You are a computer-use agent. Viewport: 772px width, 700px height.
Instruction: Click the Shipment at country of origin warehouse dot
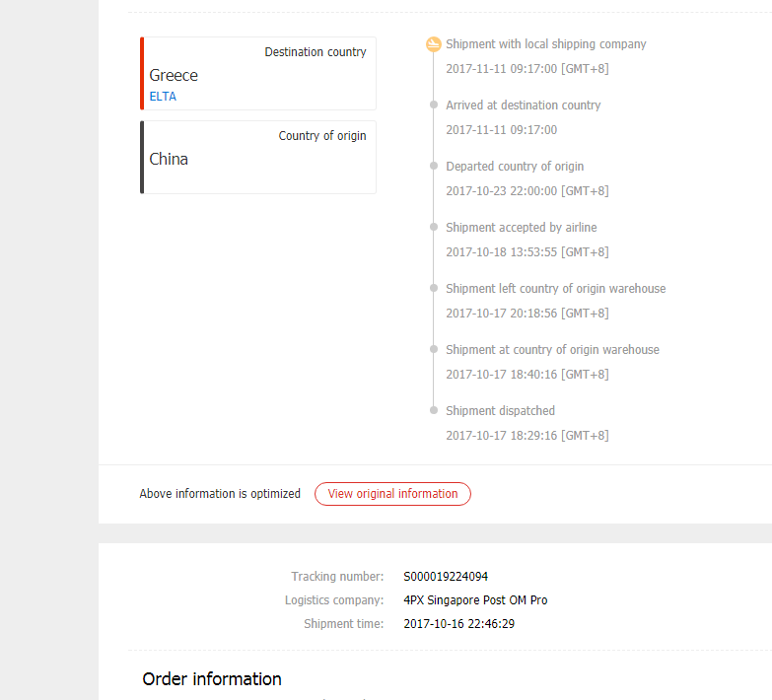(x=433, y=350)
